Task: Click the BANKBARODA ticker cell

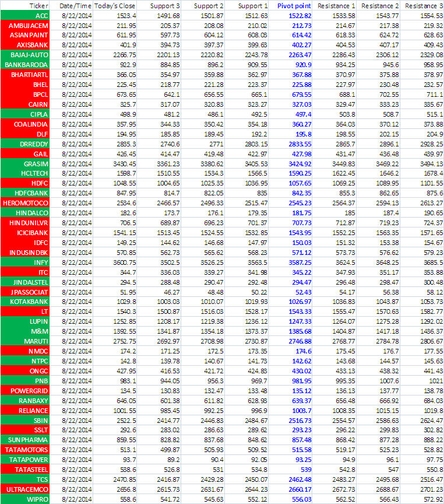Action: coord(25,65)
